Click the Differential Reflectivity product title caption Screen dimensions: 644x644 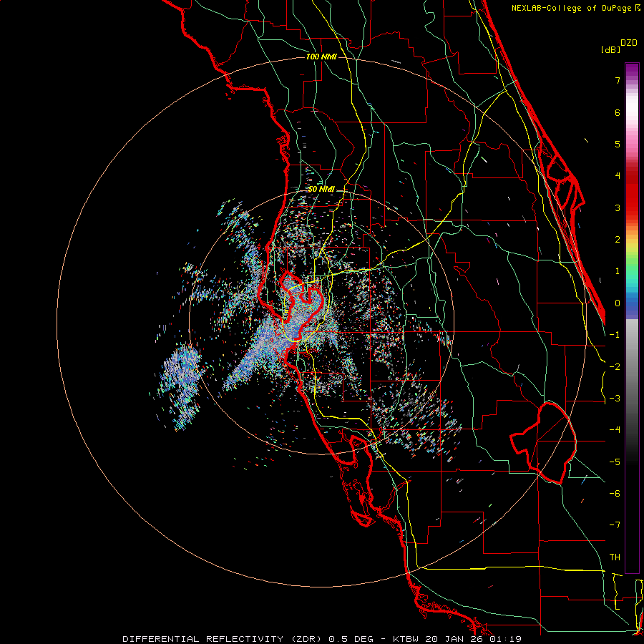pos(322,639)
